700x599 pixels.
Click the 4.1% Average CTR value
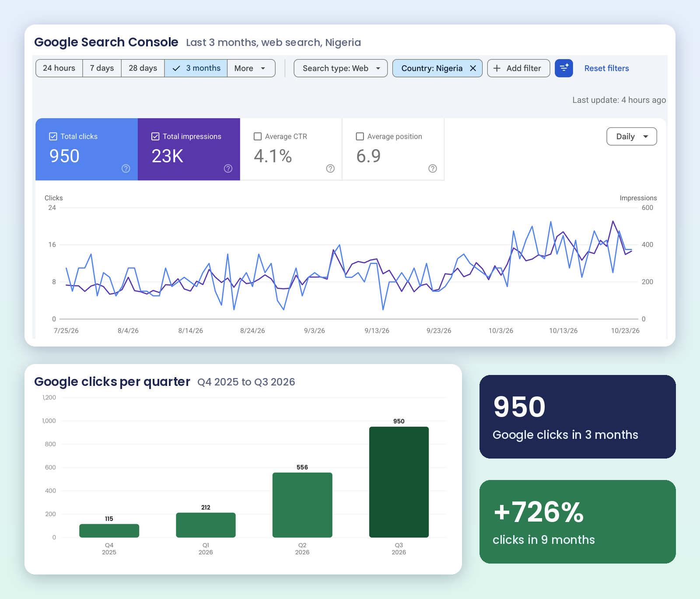pyautogui.click(x=273, y=156)
